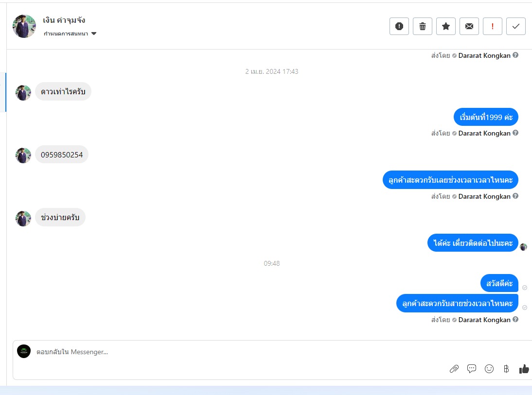Image resolution: width=532 pixels, height=395 pixels.
Task: Click help icon beside topmost Dararat Kongkan
Action: pos(515,55)
